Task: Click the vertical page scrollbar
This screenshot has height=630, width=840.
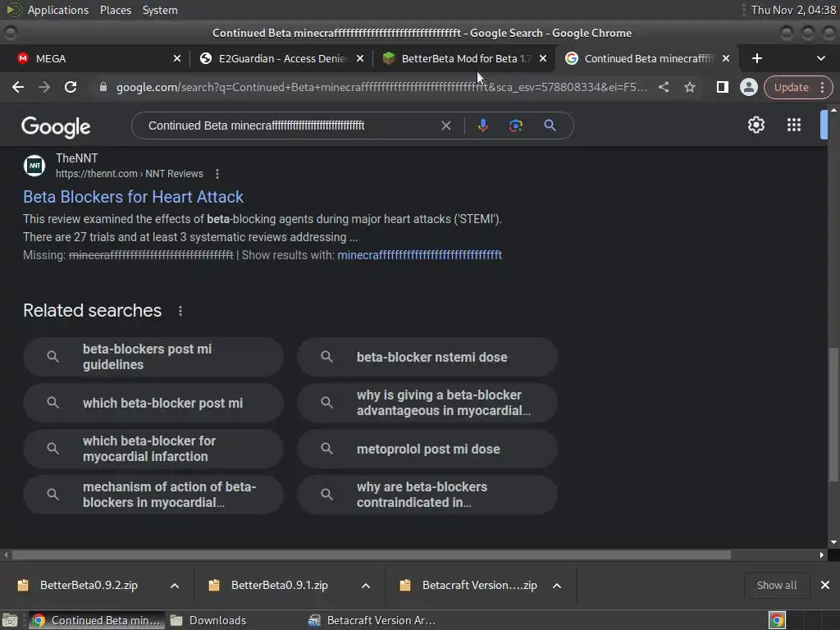Action: (833, 414)
